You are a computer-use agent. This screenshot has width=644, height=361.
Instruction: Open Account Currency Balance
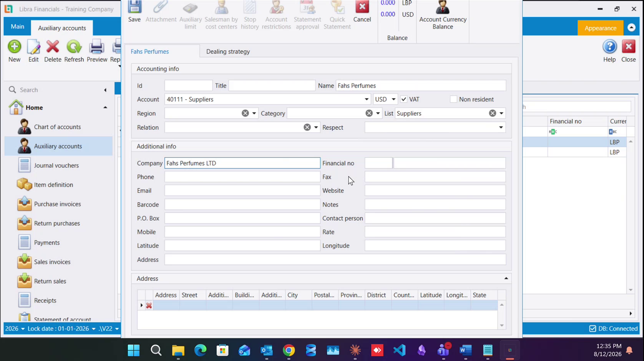[x=443, y=15]
